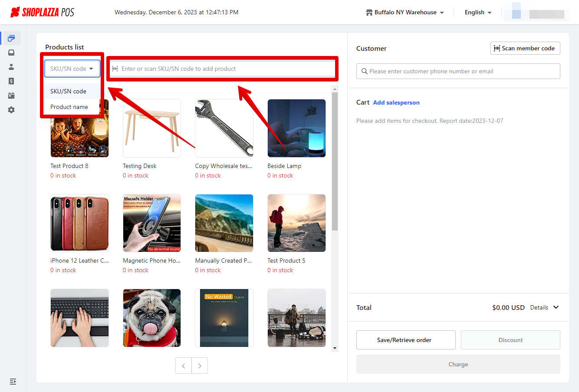Choose SKU/SN code option in dropdown list

pyautogui.click(x=72, y=91)
